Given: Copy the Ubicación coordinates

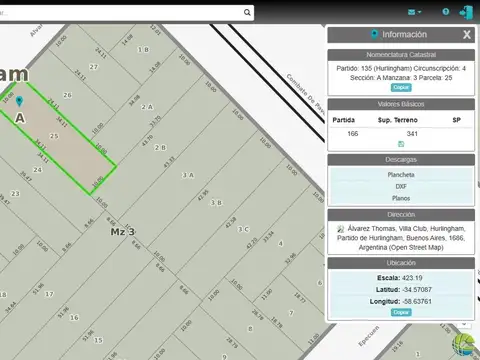Looking at the screenshot, I should click(x=401, y=312).
